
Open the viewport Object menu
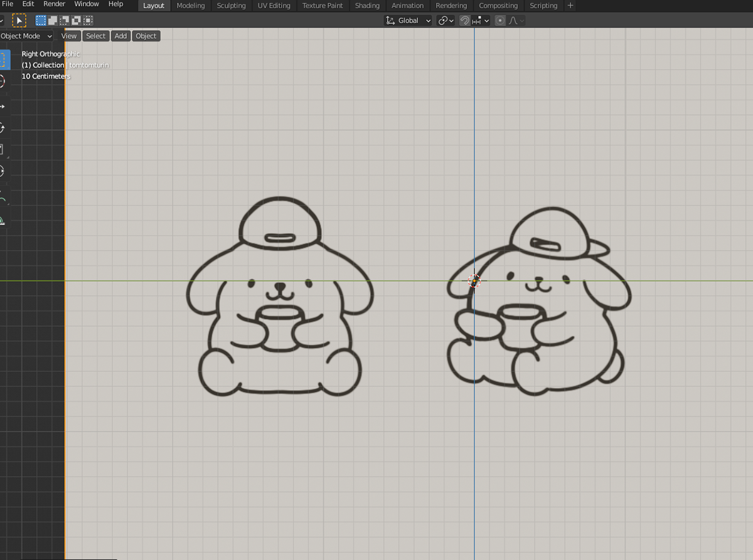[x=146, y=36]
